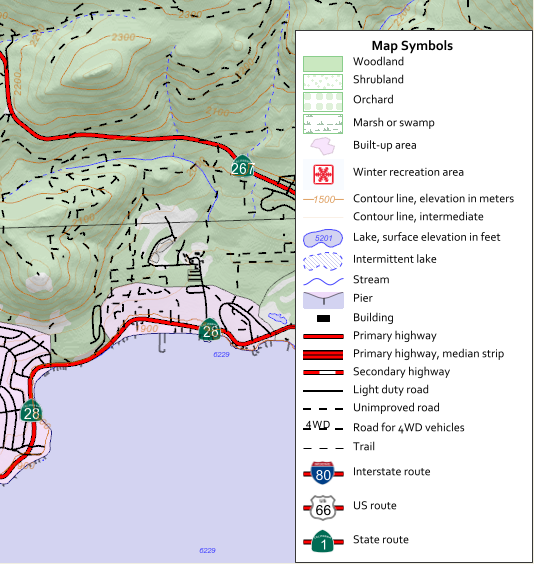
Task: Click the 1500 contour line elevation sample
Action: pos(323,200)
